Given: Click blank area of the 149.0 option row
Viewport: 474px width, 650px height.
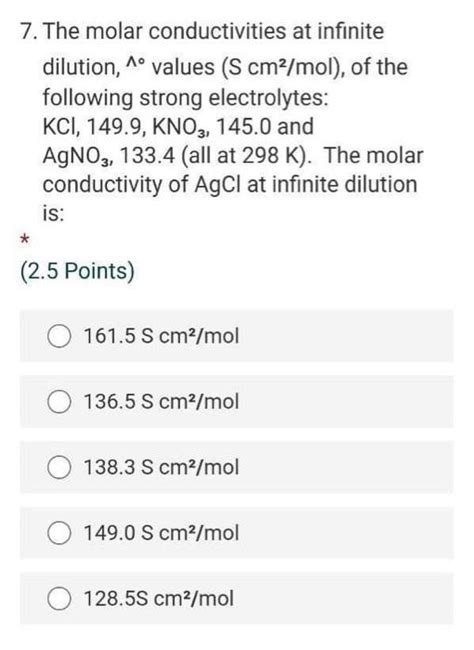Looking at the screenshot, I should coord(344,533).
